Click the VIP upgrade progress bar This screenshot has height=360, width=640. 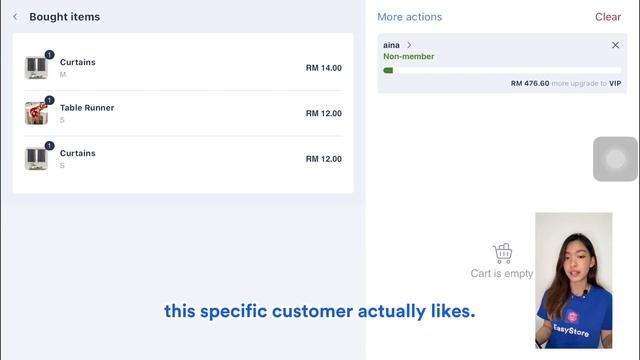click(x=502, y=70)
